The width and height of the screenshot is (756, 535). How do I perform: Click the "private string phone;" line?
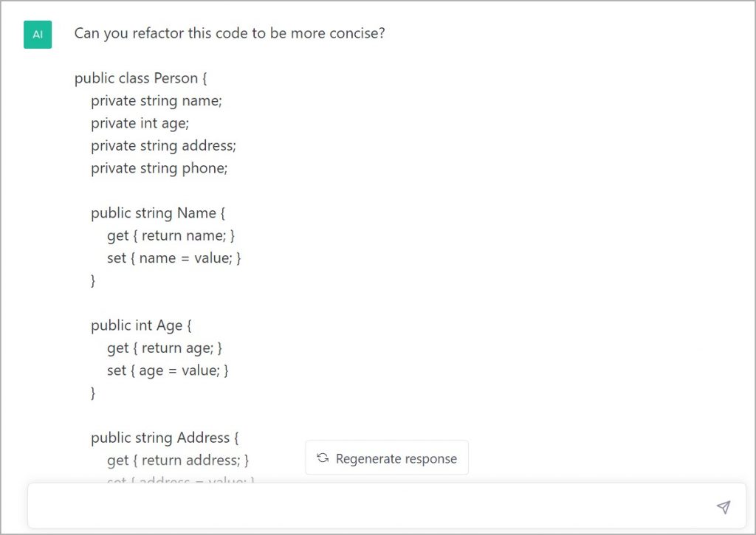click(x=159, y=168)
